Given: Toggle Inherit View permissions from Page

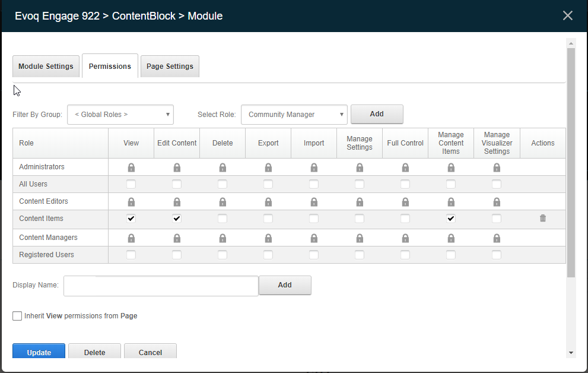Looking at the screenshot, I should click(17, 316).
